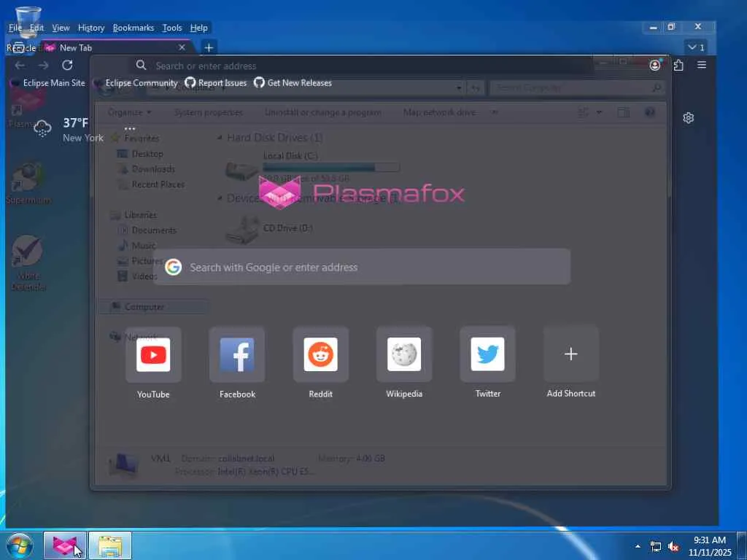
Task: Open Explorer views dropdown arrow
Action: pos(600,112)
